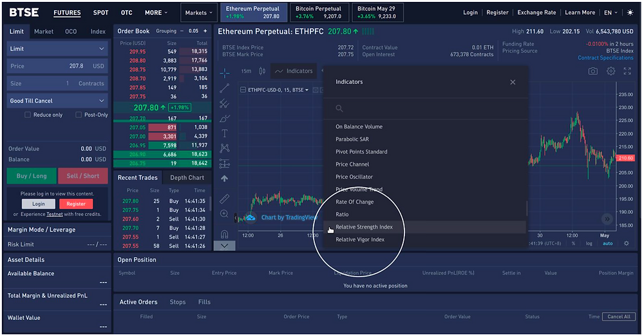Collapse the ETHPFC-USD-0 legend box
The width and height of the screenshot is (644, 336).
point(243,90)
